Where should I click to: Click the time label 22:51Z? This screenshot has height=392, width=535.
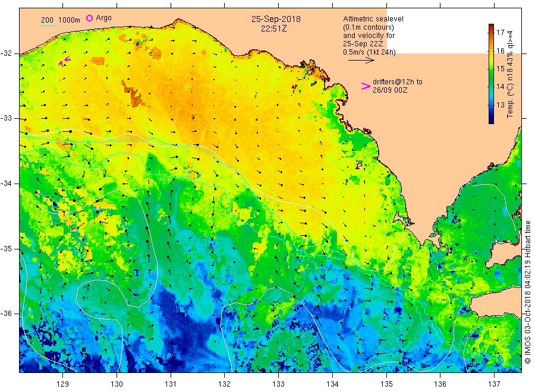[x=274, y=29]
